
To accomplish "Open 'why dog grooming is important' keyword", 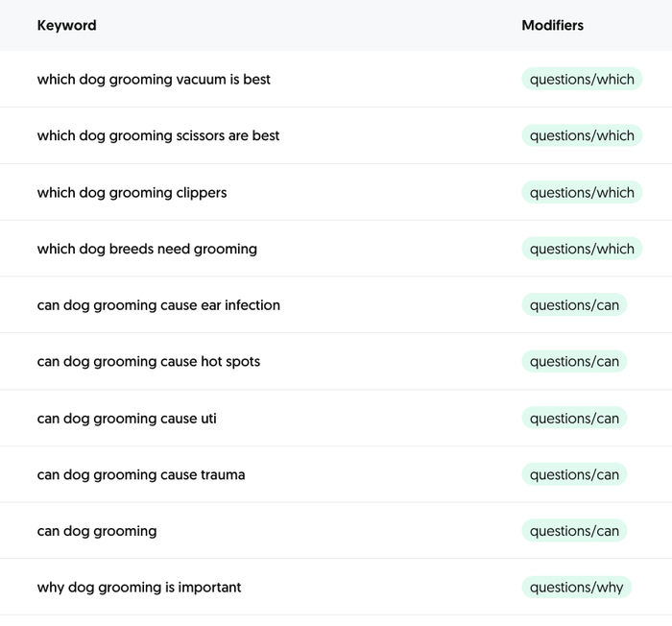I will pos(139,588).
